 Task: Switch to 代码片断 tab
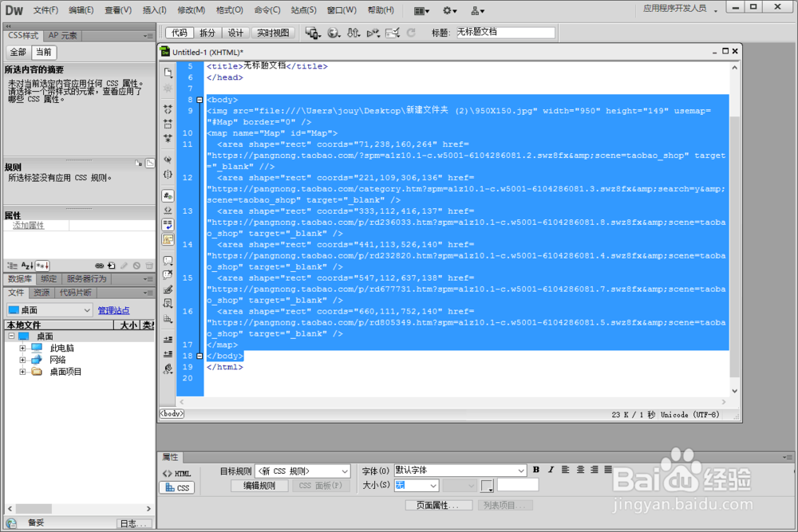click(x=75, y=293)
